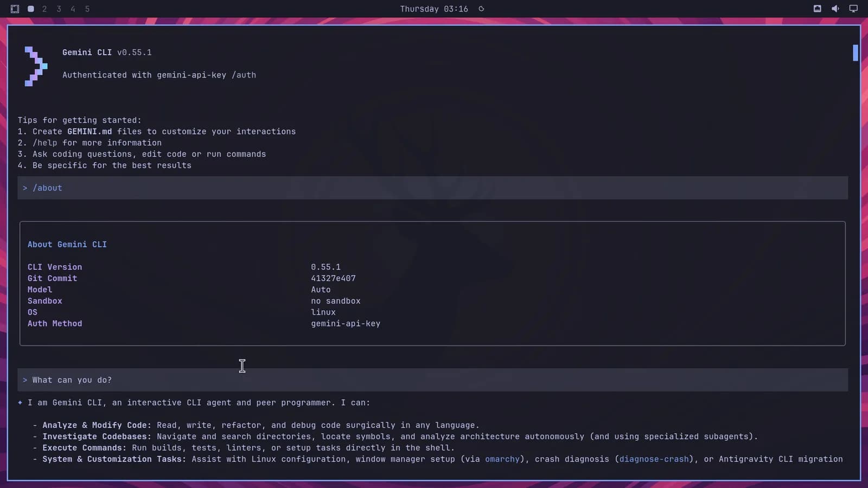Switch to workspace 4

(x=73, y=9)
